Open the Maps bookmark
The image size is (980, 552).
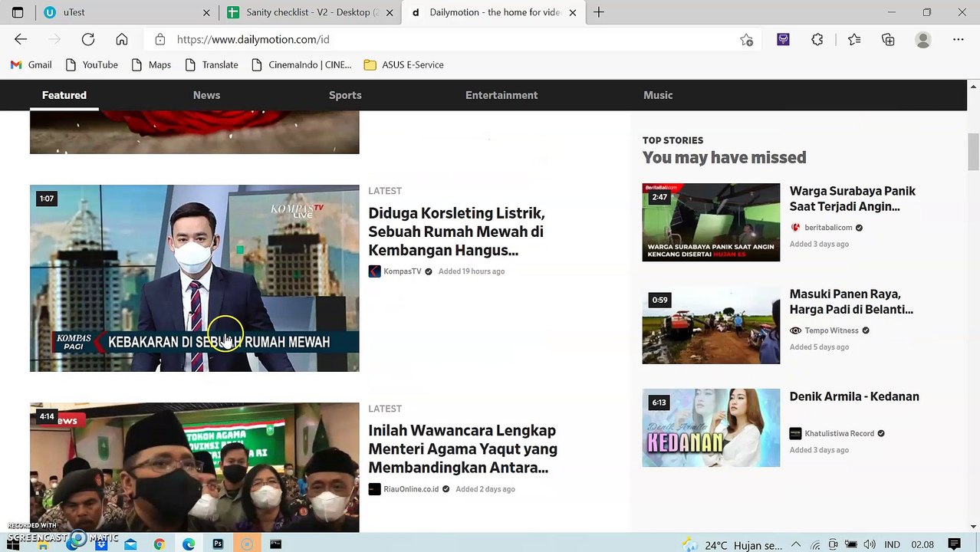pyautogui.click(x=151, y=64)
